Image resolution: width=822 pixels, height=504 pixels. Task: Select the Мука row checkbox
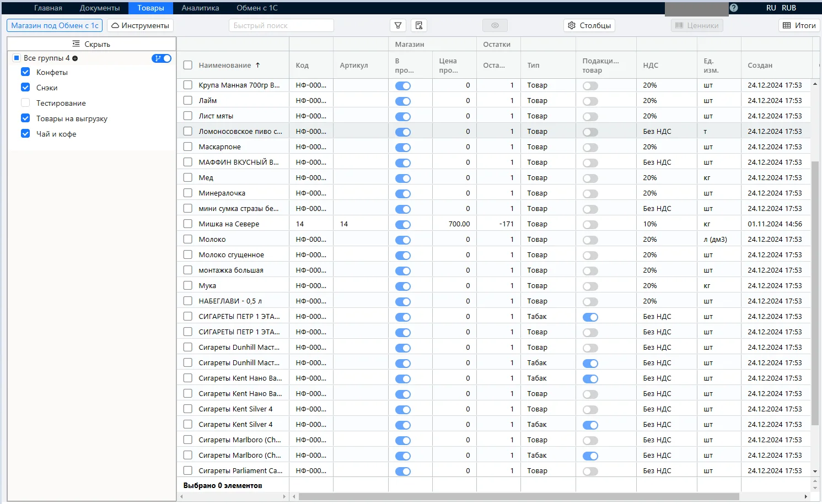[x=188, y=286]
